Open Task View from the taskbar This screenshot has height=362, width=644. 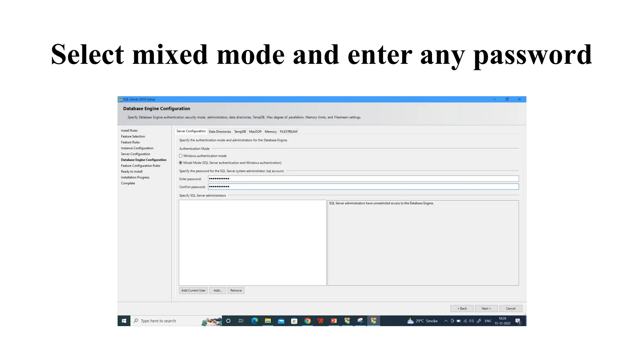tap(241, 321)
